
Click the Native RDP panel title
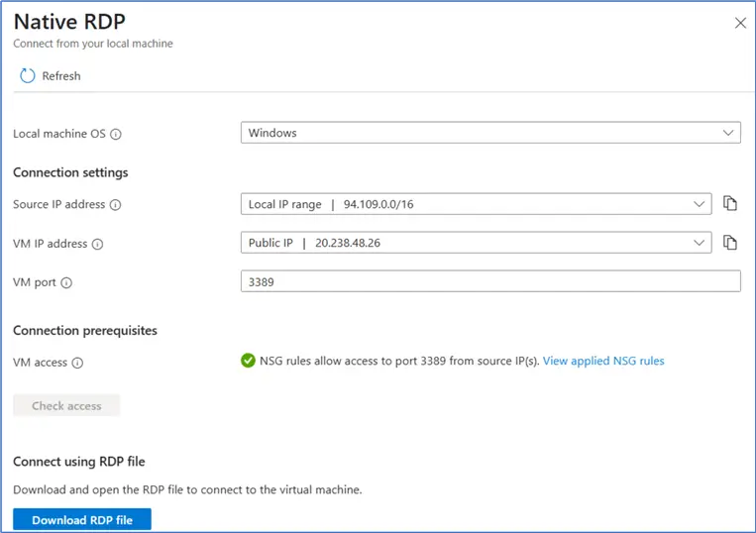click(69, 22)
